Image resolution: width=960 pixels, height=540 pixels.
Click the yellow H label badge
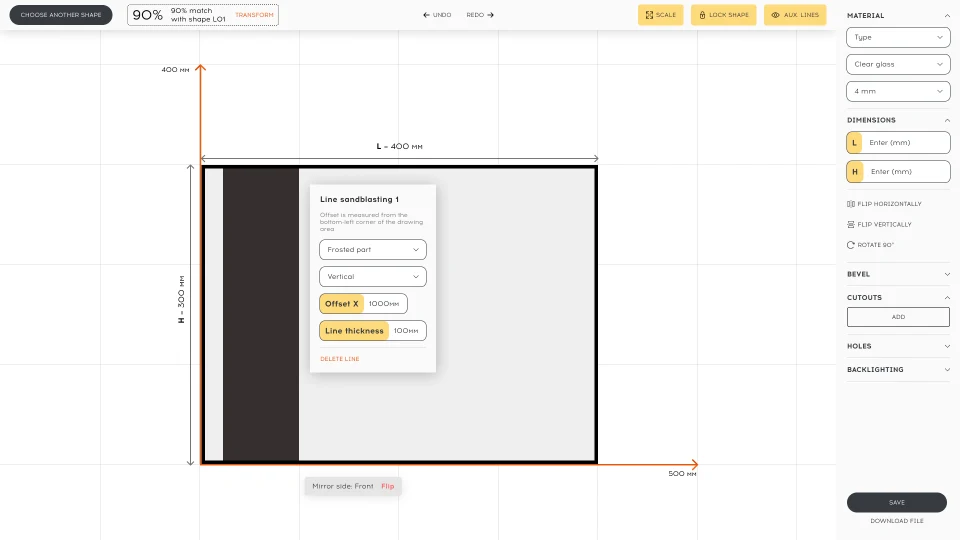coord(855,171)
